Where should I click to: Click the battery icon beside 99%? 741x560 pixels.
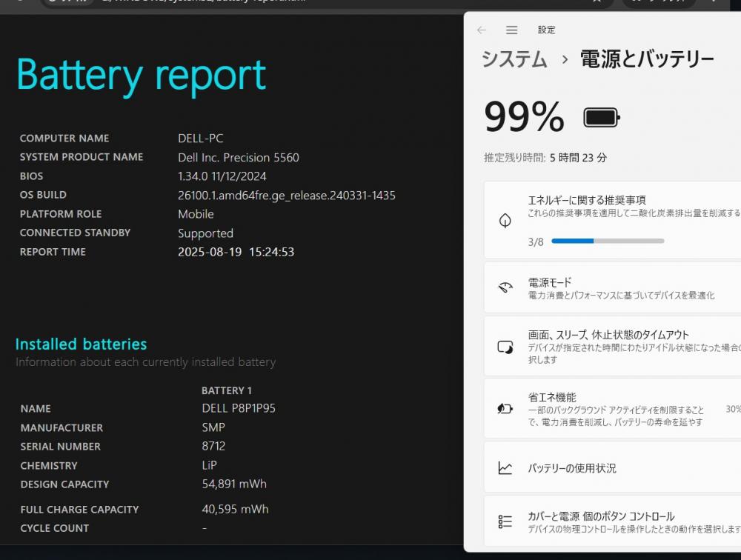pos(602,118)
